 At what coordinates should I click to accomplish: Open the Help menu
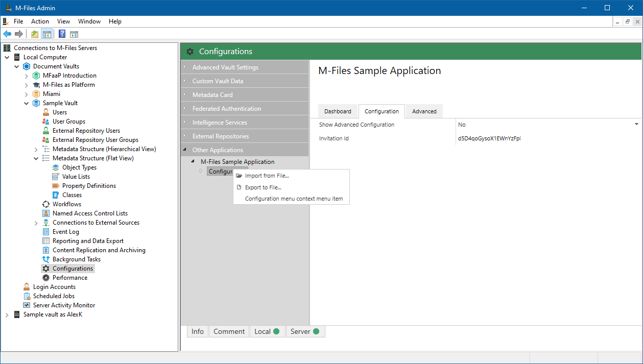[115, 21]
